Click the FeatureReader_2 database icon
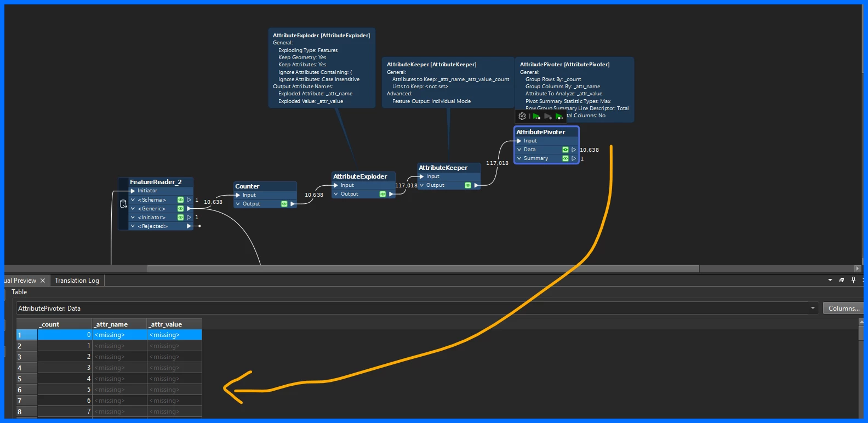This screenshot has width=868, height=423. click(123, 204)
